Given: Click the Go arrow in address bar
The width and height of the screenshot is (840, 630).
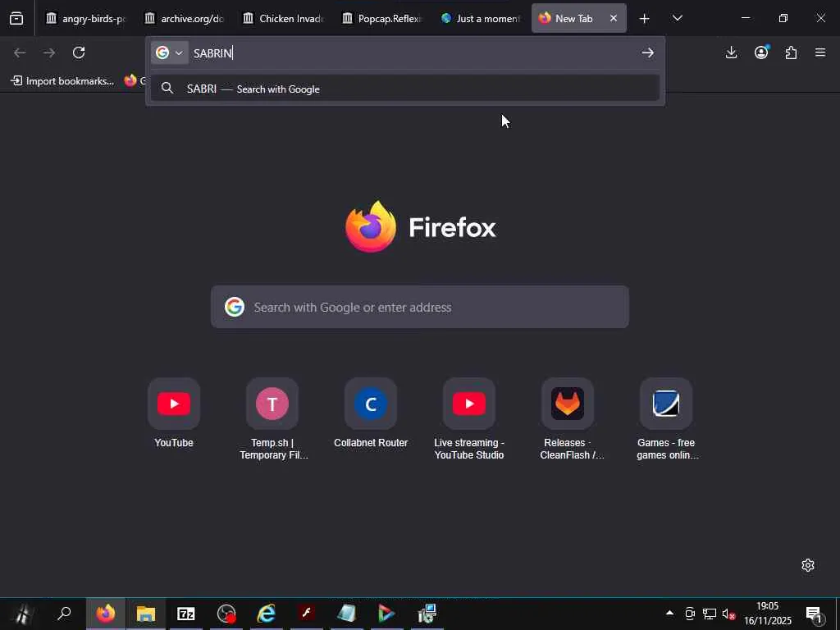Looking at the screenshot, I should (648, 52).
